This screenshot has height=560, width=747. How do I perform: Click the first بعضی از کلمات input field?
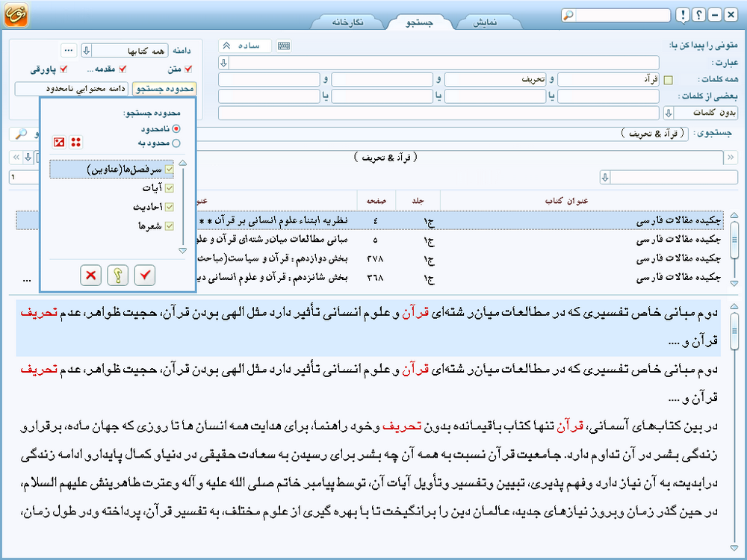coord(608,96)
